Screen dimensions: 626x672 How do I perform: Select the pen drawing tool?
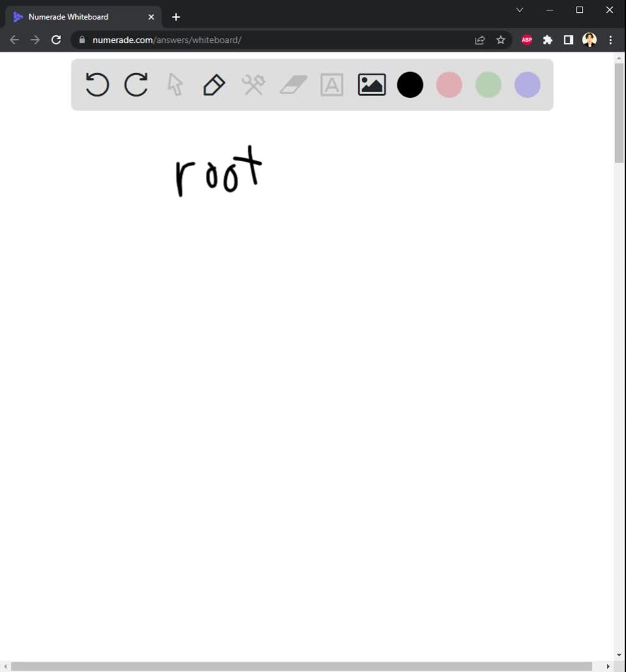(x=214, y=84)
